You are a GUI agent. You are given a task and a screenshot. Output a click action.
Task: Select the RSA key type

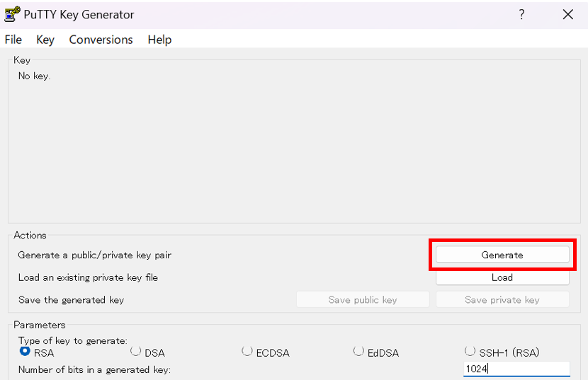(26, 351)
